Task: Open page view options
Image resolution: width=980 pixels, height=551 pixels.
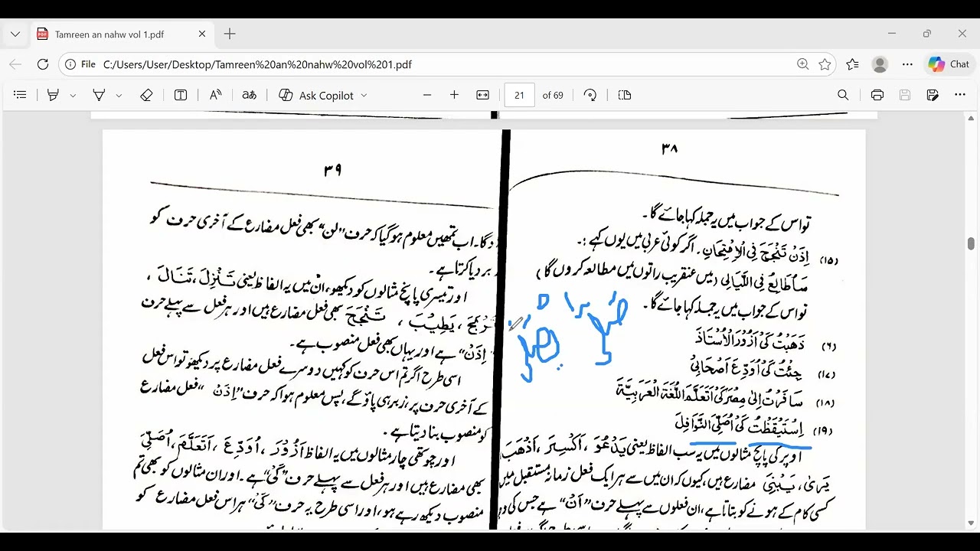Action: coord(624,95)
